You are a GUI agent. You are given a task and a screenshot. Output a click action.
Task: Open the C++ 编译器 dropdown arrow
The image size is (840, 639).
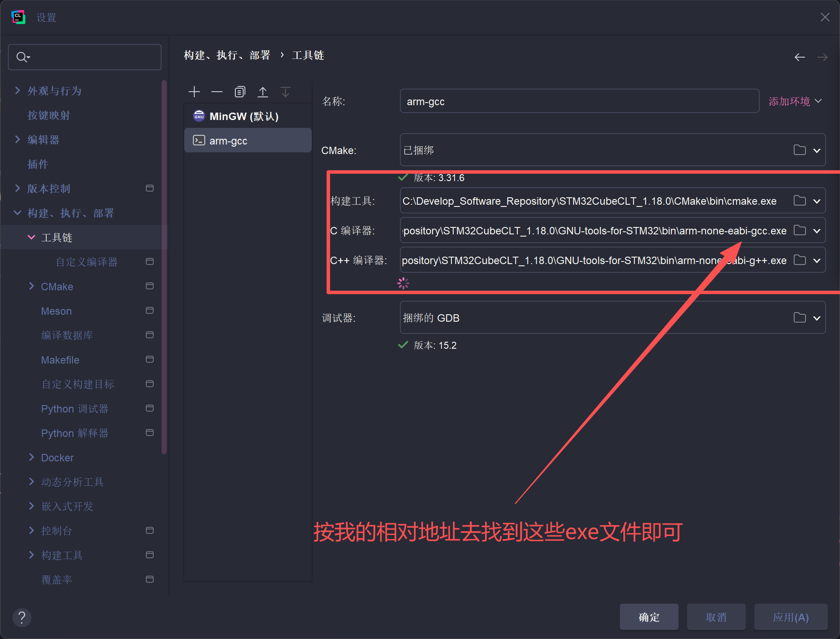[x=817, y=261]
